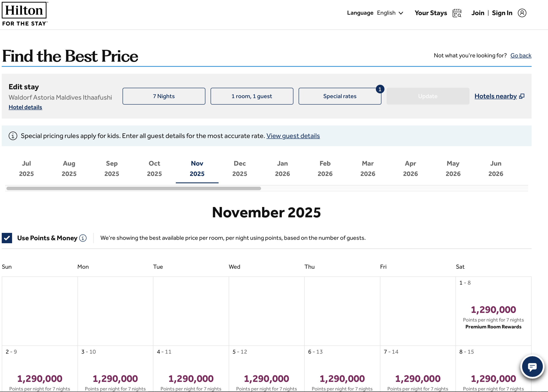
Task: Click the info icon beside Use Points & Money
Action: [x=83, y=238]
